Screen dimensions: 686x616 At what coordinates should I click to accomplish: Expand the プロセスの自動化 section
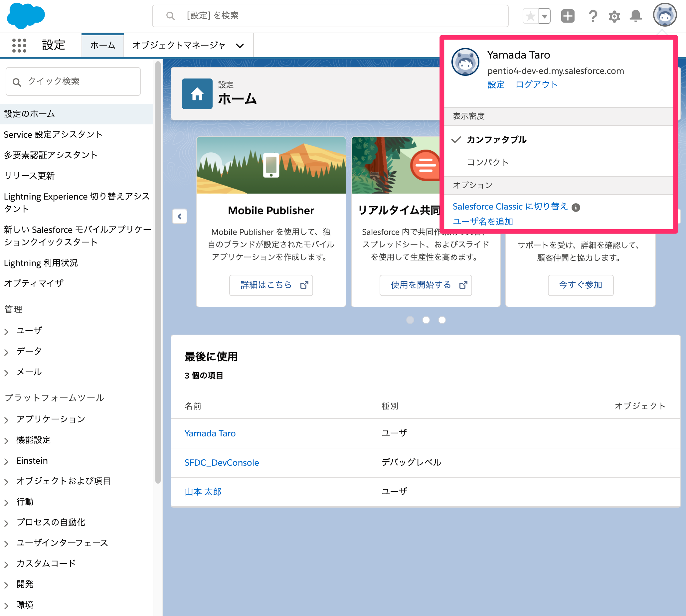coord(6,523)
